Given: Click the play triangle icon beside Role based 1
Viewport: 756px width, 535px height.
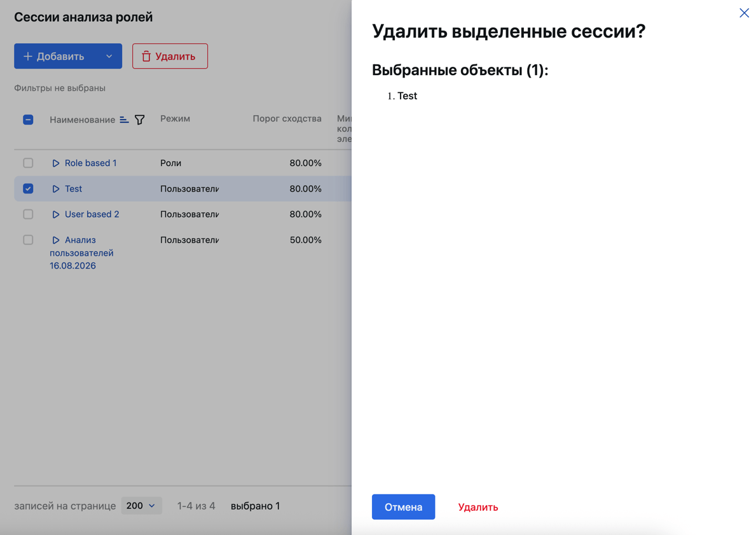Looking at the screenshot, I should click(56, 163).
